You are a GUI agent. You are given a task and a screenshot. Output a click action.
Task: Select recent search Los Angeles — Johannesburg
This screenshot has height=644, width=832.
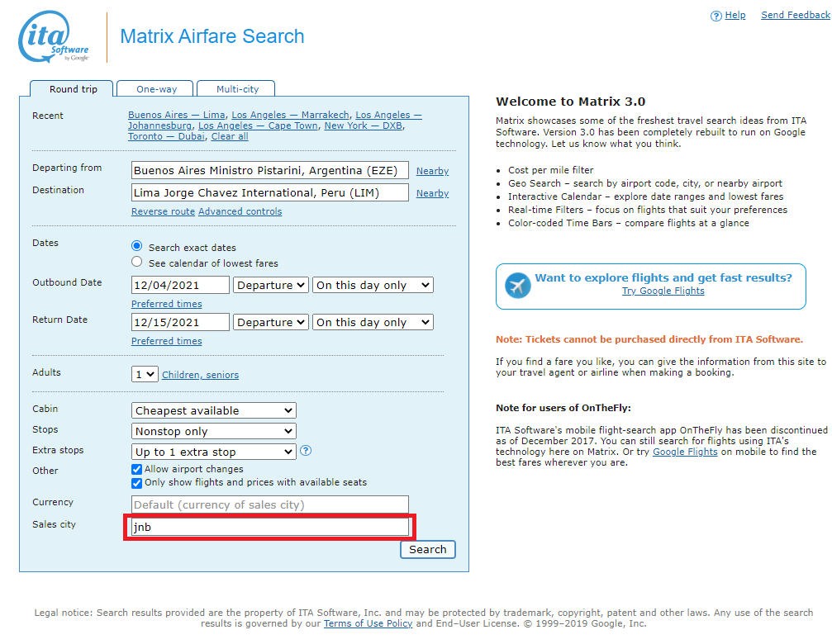point(275,121)
